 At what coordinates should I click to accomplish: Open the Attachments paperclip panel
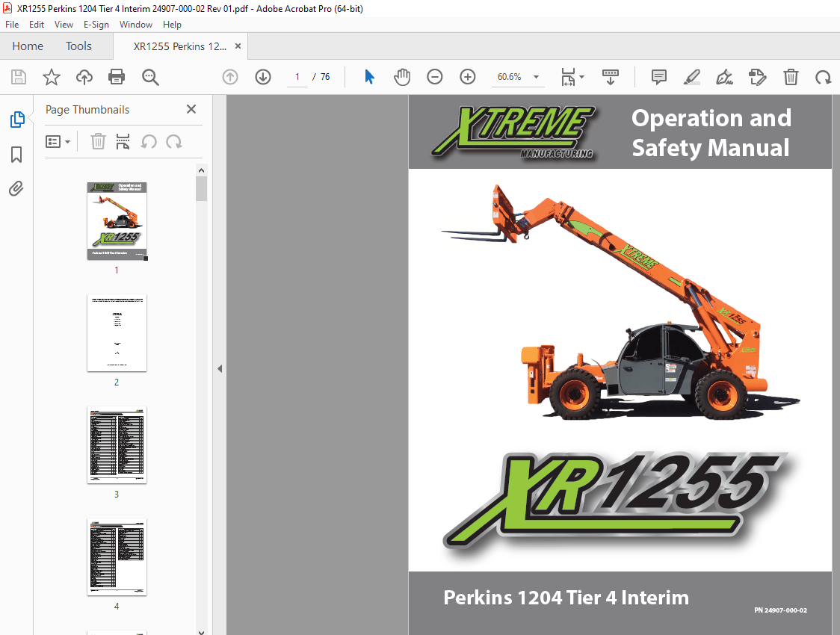16,189
